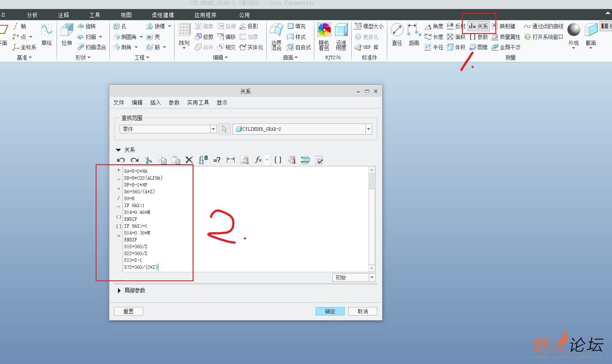Click the 取消 cancel button
Viewport: 612px width, 364px height.
click(363, 311)
